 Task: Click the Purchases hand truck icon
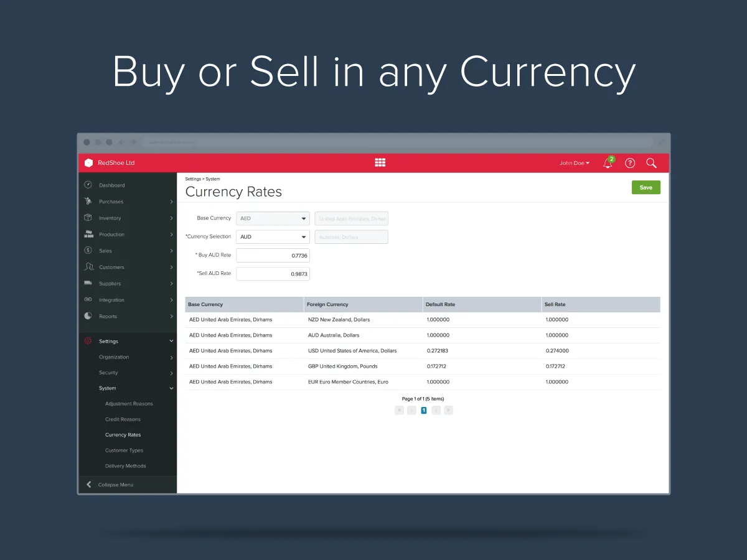pyautogui.click(x=88, y=201)
